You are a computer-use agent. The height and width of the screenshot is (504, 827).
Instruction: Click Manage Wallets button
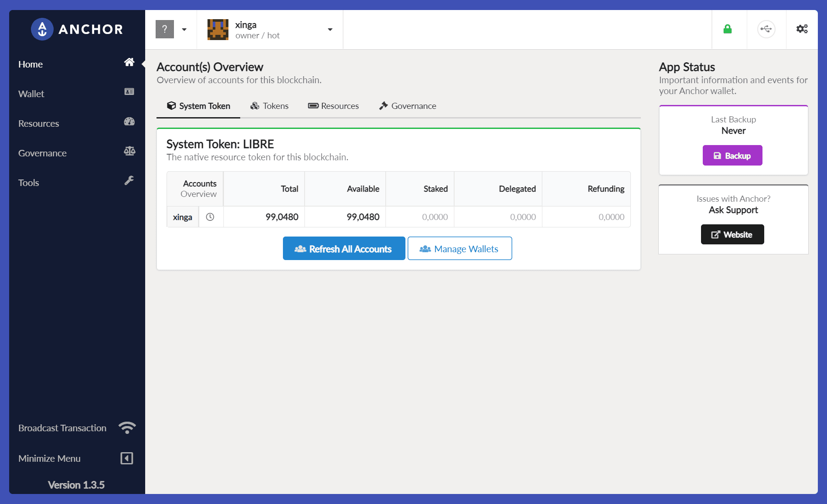click(459, 248)
